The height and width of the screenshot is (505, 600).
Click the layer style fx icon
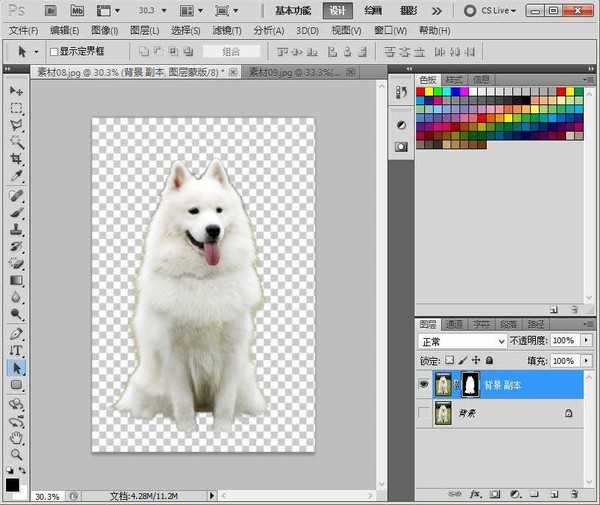click(474, 494)
